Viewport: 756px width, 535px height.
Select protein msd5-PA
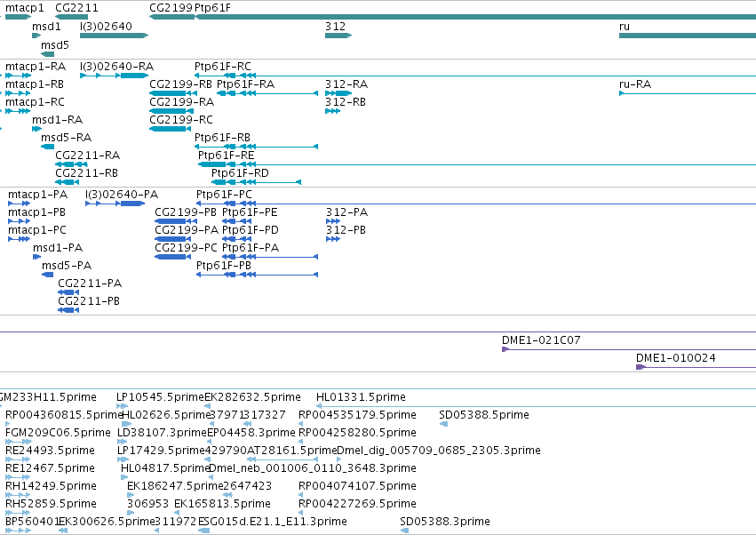click(x=67, y=266)
